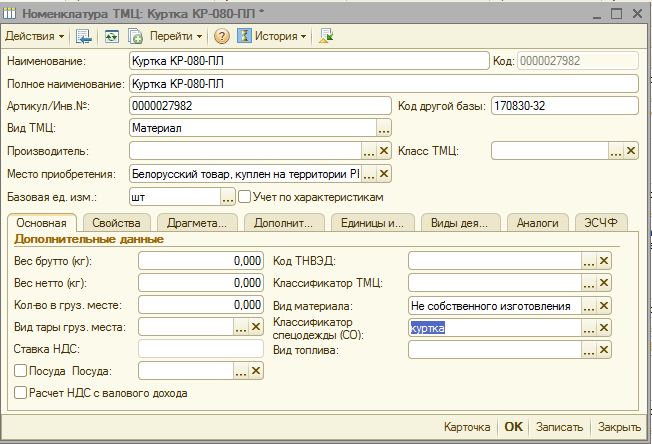Clear the Место приобретения field
Screen dimensions: 652x444
click(x=384, y=174)
